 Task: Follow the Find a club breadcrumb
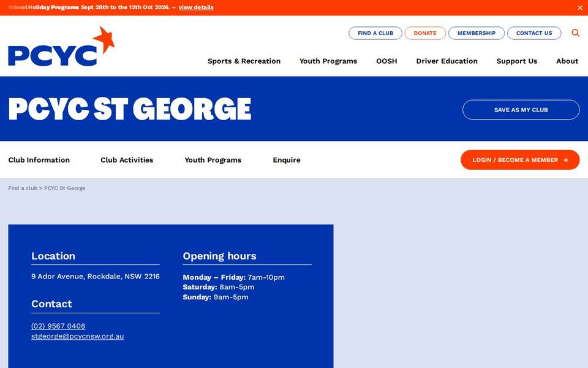point(23,188)
